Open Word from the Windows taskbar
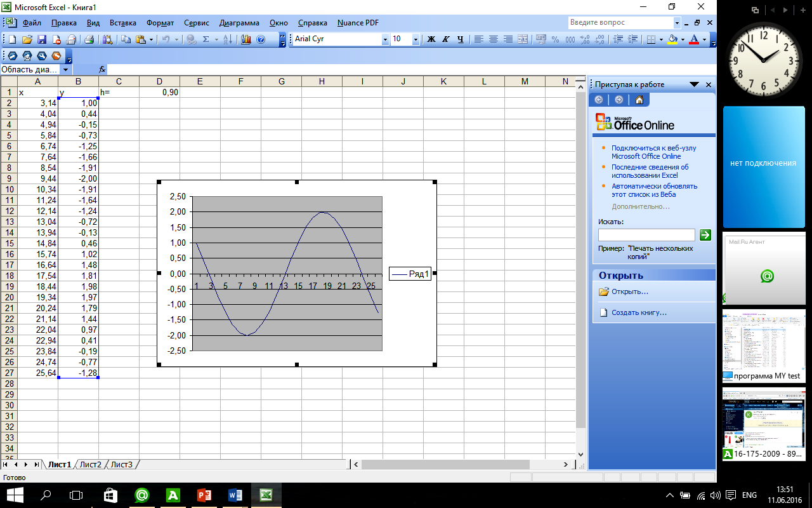812x508 pixels. click(235, 495)
